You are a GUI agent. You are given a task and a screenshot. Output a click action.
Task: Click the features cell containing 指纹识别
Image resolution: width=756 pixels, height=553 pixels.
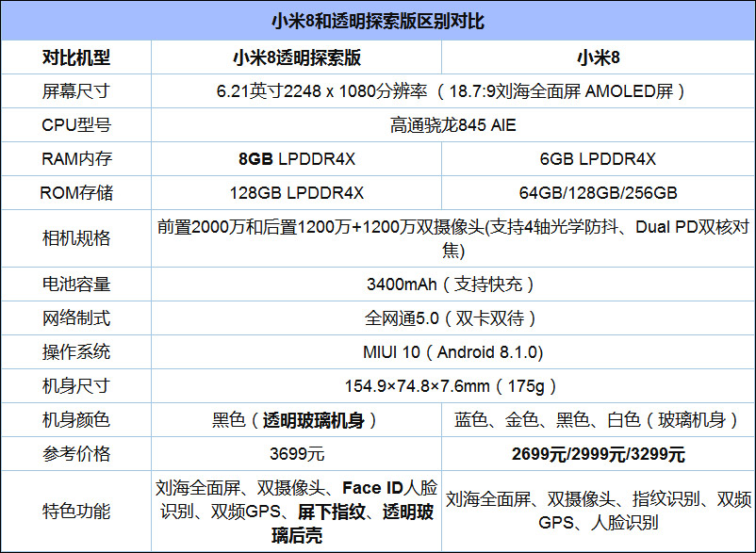(599, 512)
